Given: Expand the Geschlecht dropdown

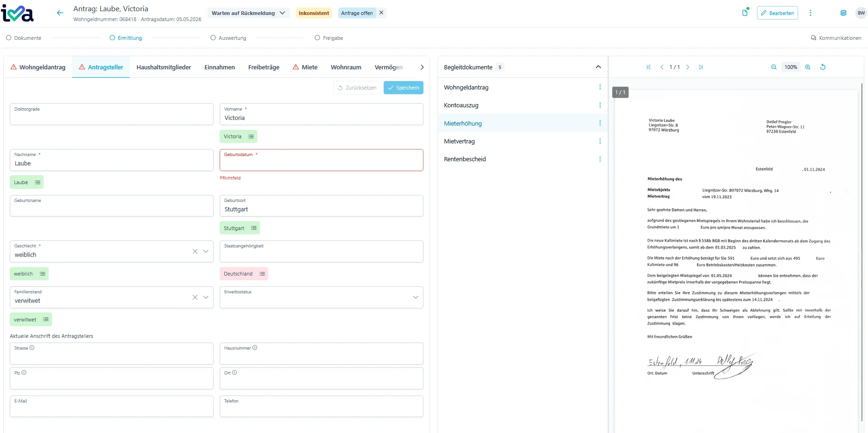Looking at the screenshot, I should pos(206,252).
